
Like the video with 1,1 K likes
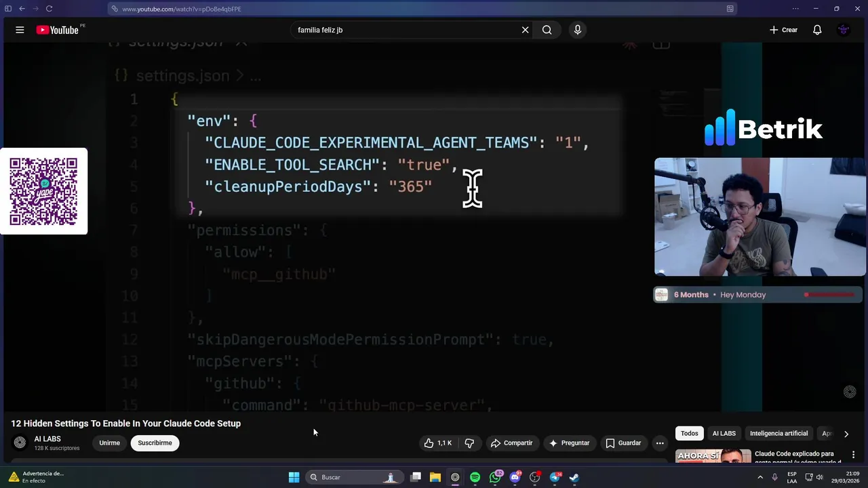(438, 443)
